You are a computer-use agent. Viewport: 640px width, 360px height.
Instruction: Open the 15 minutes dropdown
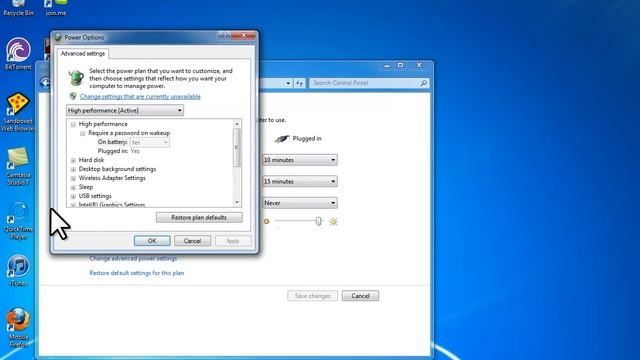click(300, 182)
